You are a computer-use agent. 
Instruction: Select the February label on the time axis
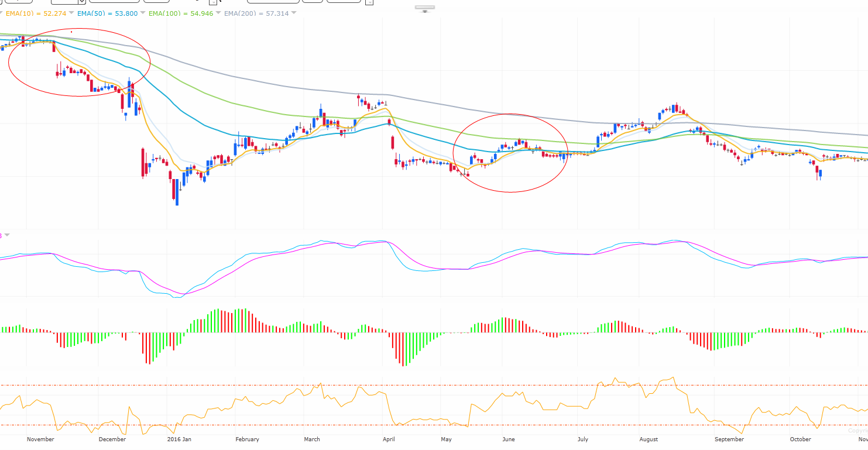(x=247, y=439)
